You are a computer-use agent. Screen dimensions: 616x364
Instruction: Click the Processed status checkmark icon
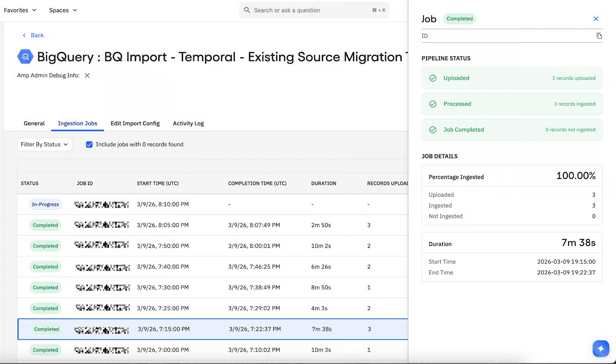(x=433, y=104)
